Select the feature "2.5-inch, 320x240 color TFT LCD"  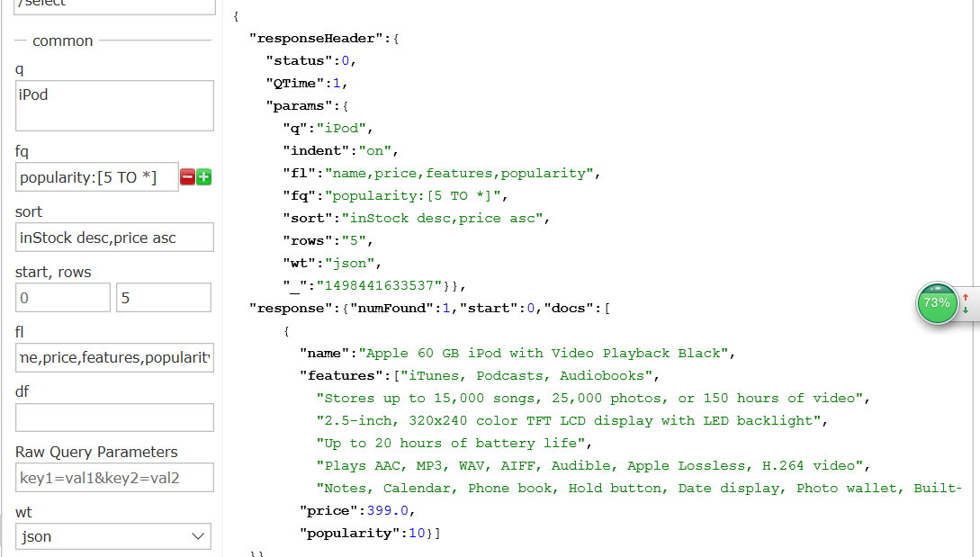point(569,421)
